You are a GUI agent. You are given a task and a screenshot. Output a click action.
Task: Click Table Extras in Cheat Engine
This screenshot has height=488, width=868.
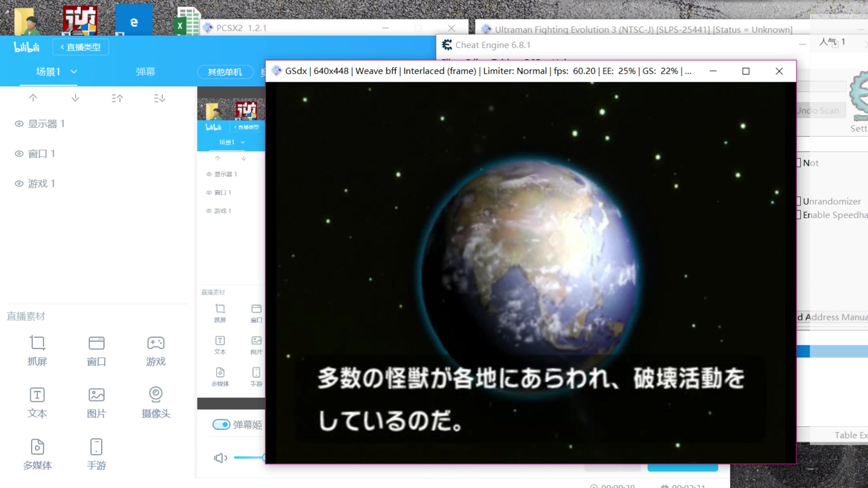(851, 435)
